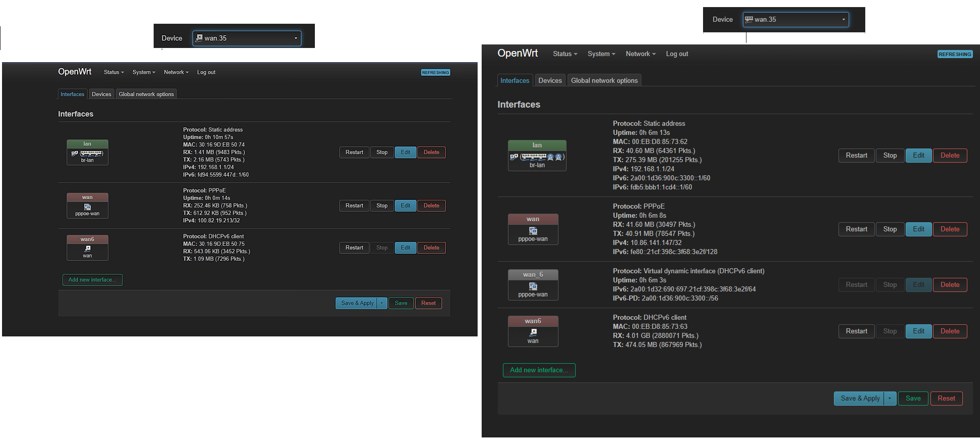
Task: Click the REFRESHING indicator in right panel
Action: point(955,54)
